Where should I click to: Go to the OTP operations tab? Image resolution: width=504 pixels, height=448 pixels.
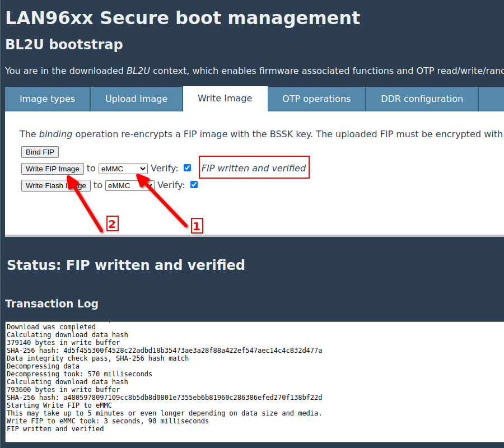[316, 99]
